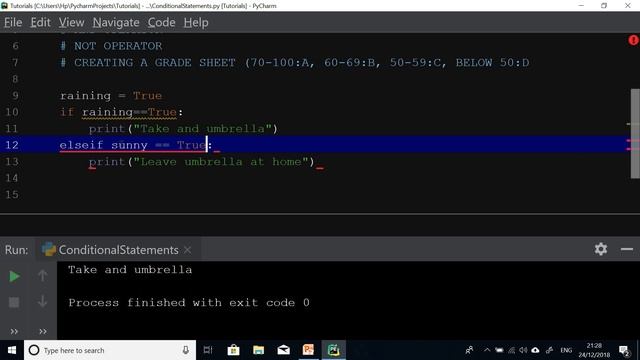Open the Help menu
Screen dimensions: 640x360
[196, 22]
